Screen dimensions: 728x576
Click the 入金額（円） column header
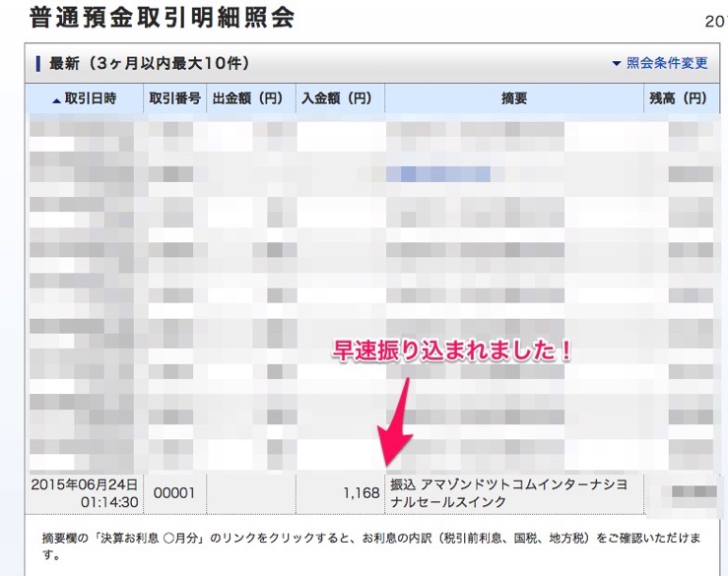[x=340, y=98]
